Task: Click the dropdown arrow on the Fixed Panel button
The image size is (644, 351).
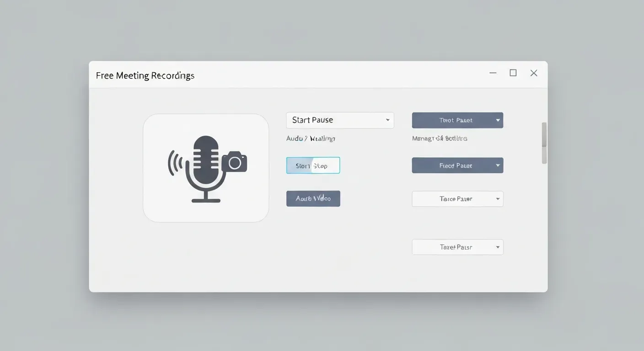Action: click(x=497, y=165)
